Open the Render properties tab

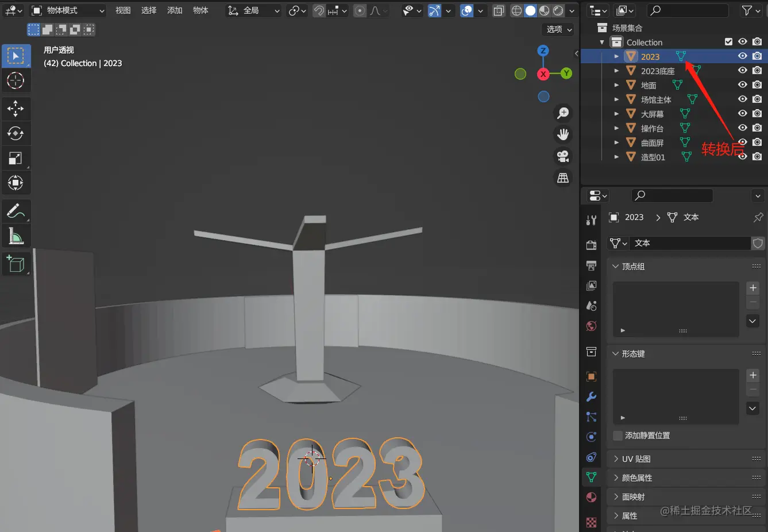click(x=591, y=245)
